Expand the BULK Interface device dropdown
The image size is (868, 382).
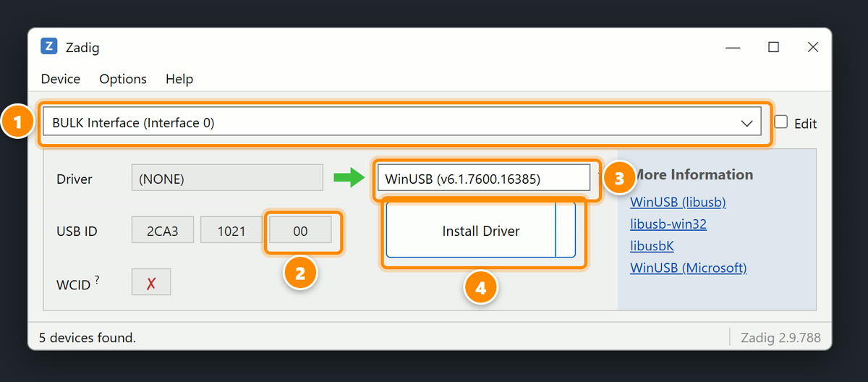[x=402, y=123]
